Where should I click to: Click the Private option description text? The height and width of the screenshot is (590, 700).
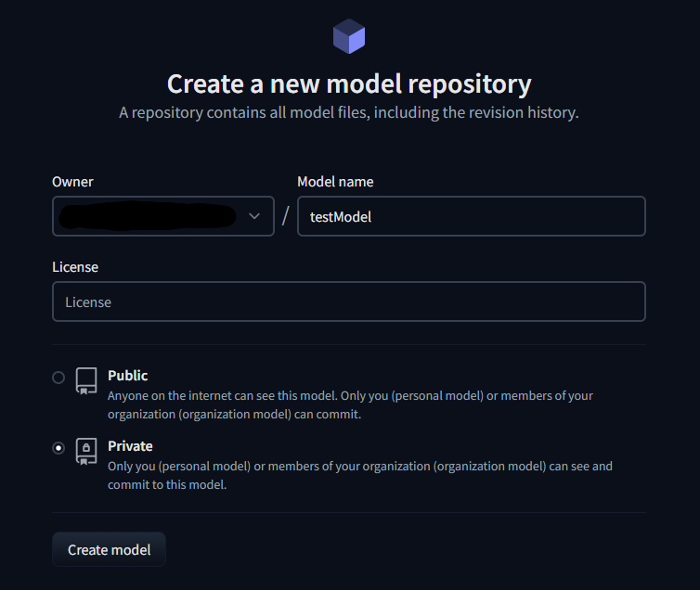[360, 475]
